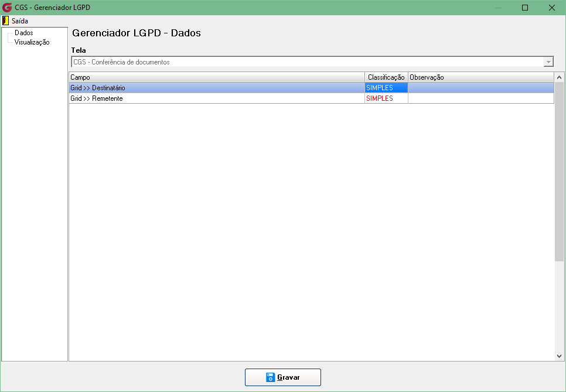Select Visualização in the left tree

click(x=32, y=42)
